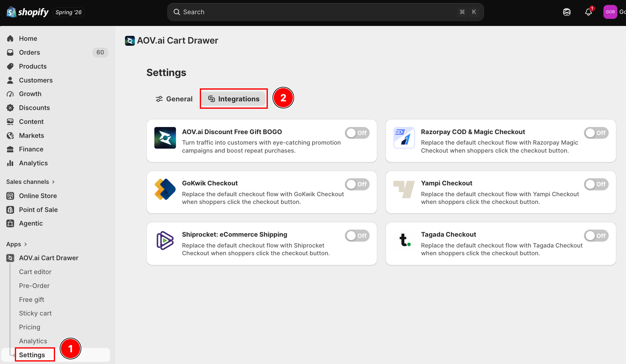This screenshot has width=626, height=364.
Task: Open the Pre-Order page
Action: pos(34,286)
